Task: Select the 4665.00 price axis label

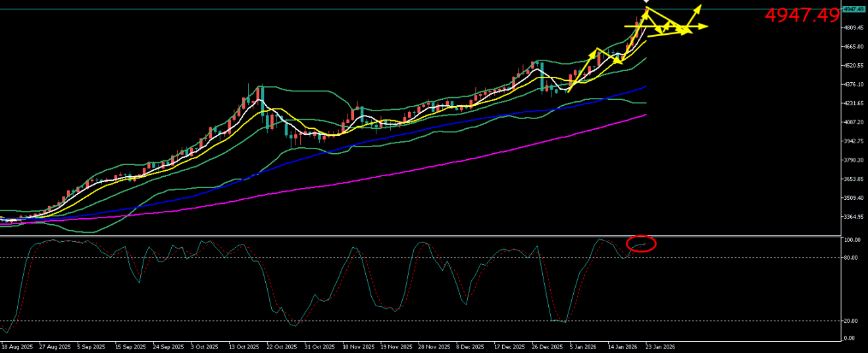Action: pos(853,47)
